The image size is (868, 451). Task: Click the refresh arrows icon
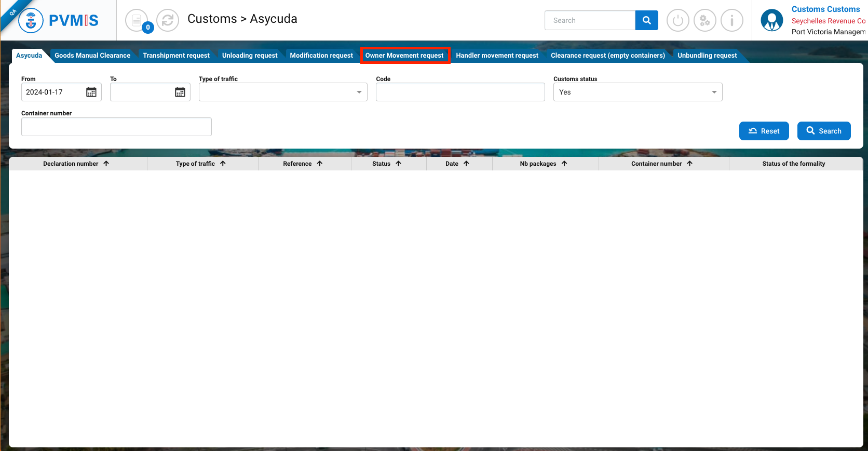pyautogui.click(x=168, y=21)
